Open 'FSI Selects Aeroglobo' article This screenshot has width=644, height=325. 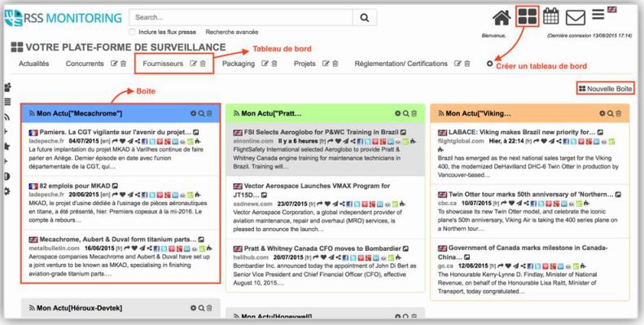[321, 132]
